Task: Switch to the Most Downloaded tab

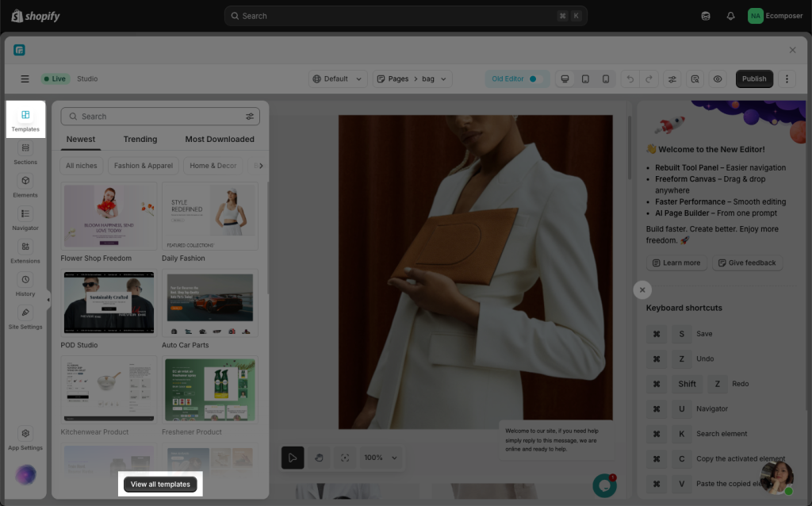Action: click(x=220, y=140)
